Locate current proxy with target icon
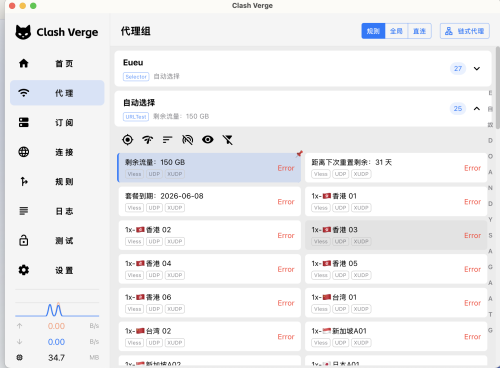The image size is (500, 368). (x=128, y=140)
